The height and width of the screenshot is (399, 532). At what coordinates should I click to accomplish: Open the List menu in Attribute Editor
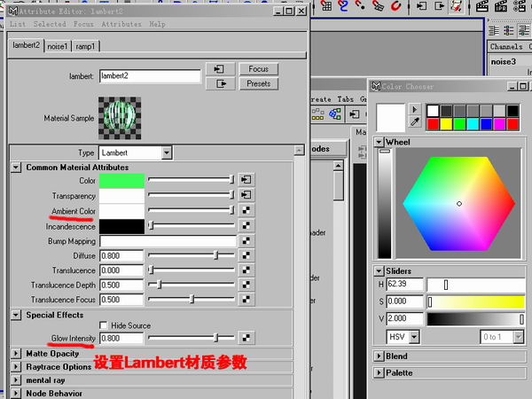pos(18,24)
